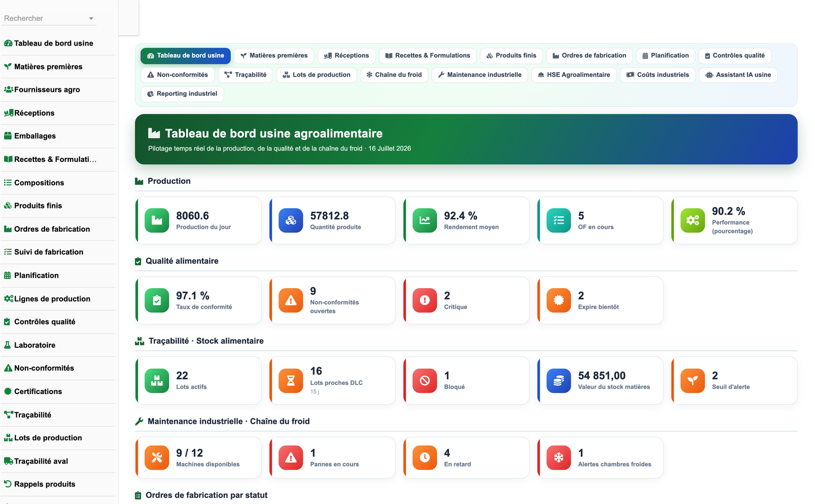Switch to the Chaîne du froid tab

click(394, 75)
